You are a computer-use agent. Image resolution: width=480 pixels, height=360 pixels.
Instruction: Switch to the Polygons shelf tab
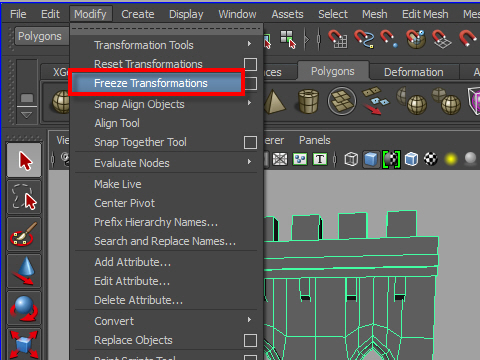click(x=333, y=71)
